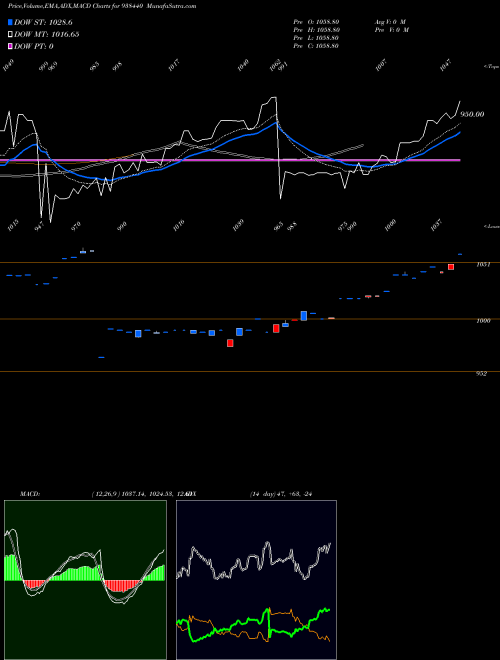Click the 'MACD:' panel heading
Image resolution: width=500 pixels, height=660 pixels.
(30, 494)
